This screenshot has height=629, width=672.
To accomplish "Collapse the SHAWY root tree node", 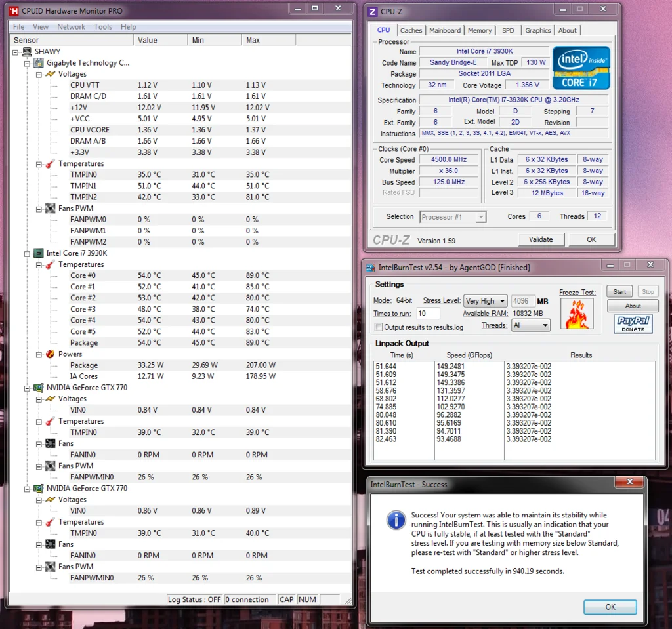I will [16, 52].
